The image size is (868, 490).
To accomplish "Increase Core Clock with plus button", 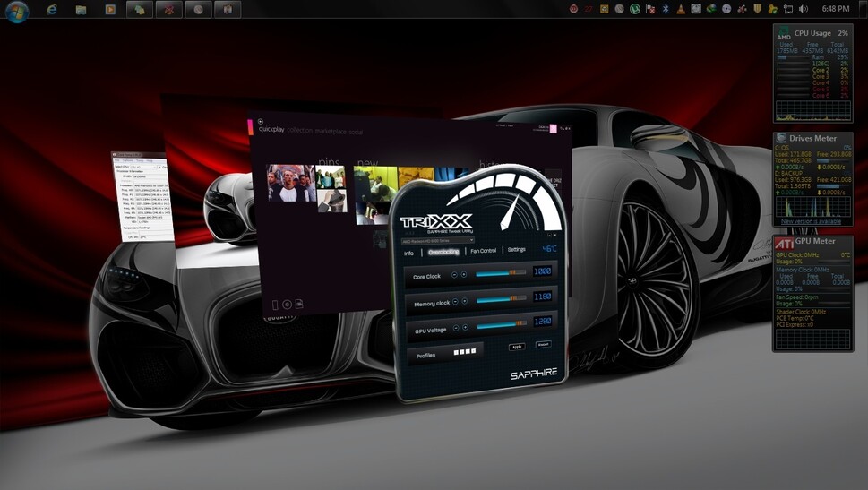I will (x=464, y=275).
